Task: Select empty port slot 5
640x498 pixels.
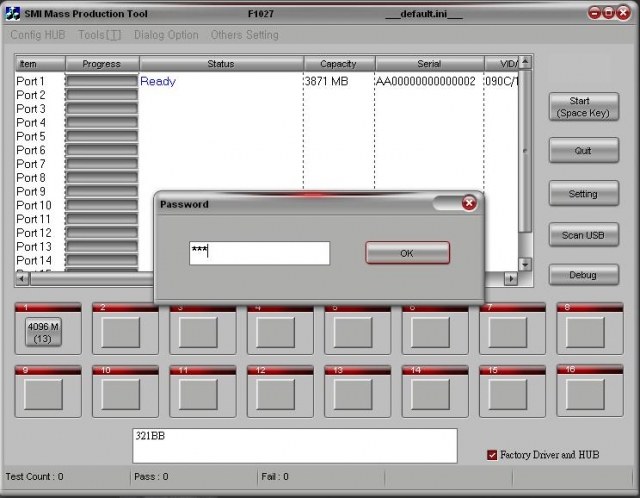Action: click(353, 333)
